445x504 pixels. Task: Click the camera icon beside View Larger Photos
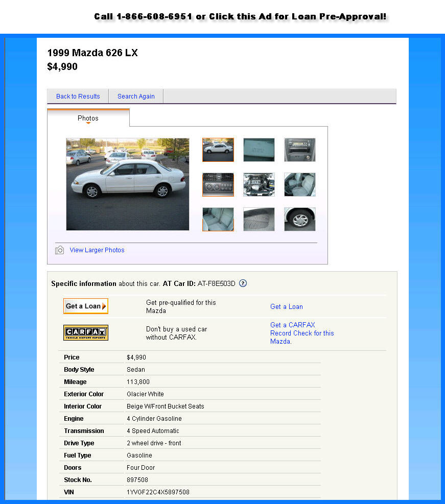click(59, 250)
